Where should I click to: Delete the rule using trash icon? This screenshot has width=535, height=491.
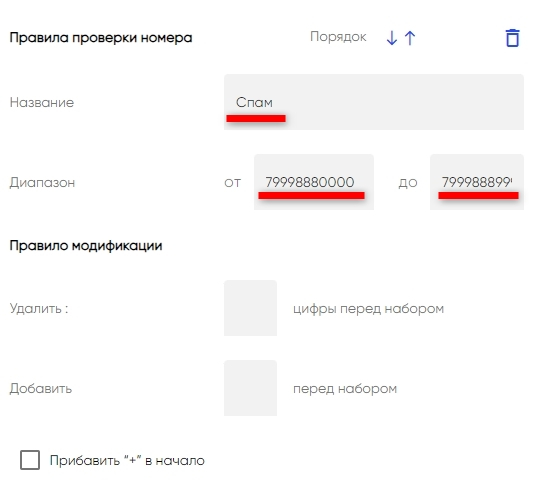[x=512, y=38]
